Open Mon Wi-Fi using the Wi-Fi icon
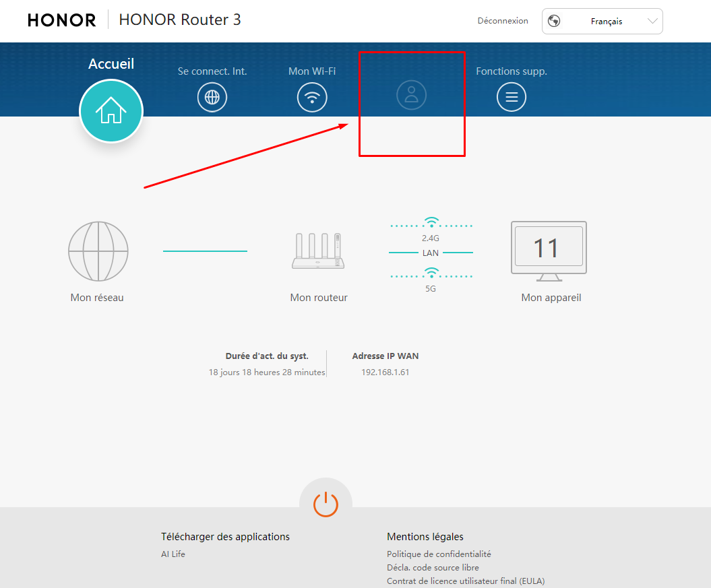711x588 pixels. coord(312,98)
